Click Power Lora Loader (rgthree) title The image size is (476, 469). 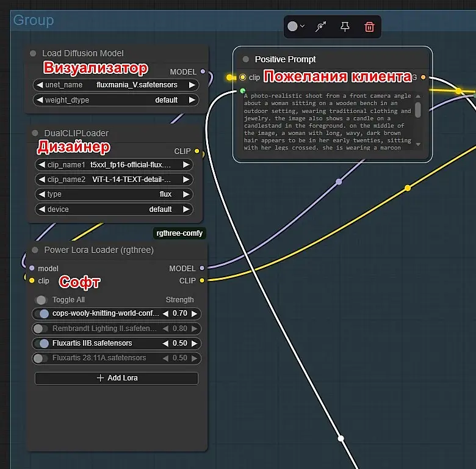tap(99, 250)
